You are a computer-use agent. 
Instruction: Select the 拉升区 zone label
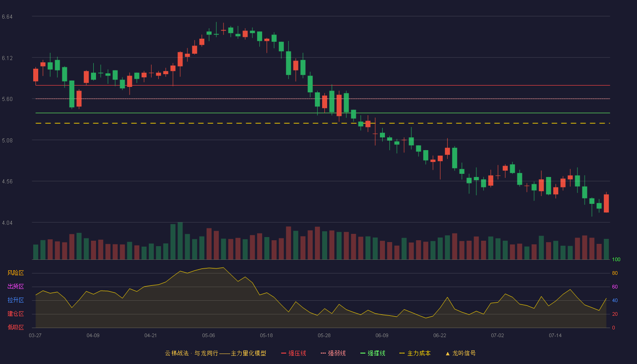click(15, 300)
